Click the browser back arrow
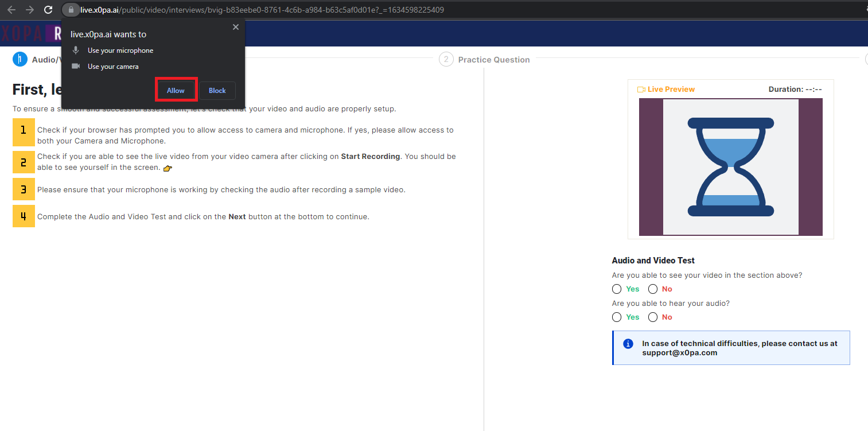Viewport: 868px width, 431px height. point(11,10)
